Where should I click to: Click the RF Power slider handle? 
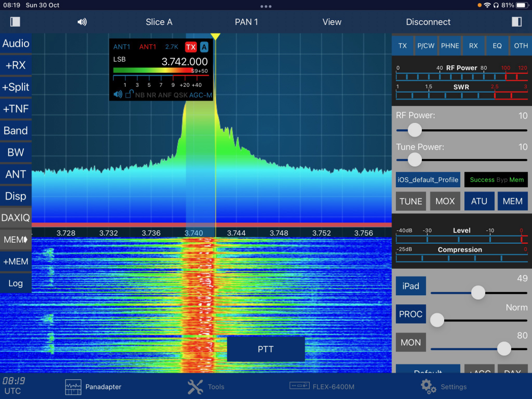click(414, 130)
